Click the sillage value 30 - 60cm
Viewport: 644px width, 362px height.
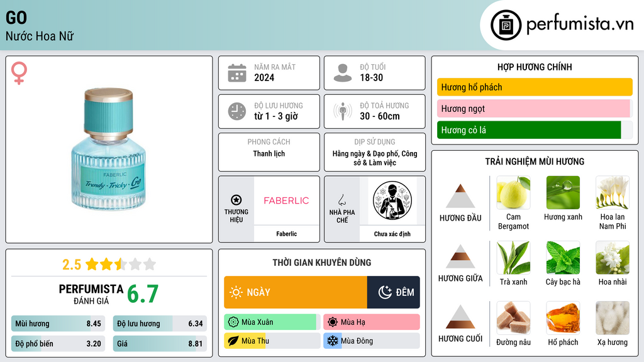pos(379,116)
